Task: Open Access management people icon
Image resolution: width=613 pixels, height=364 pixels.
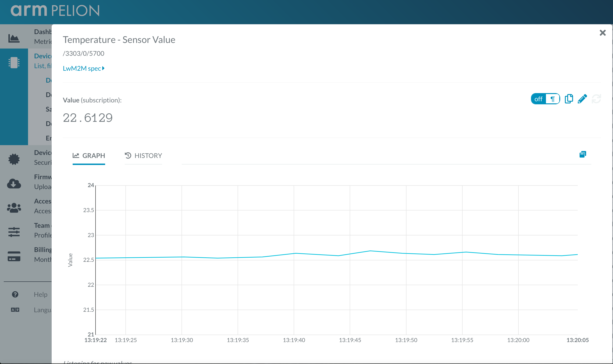Action: coord(14,207)
